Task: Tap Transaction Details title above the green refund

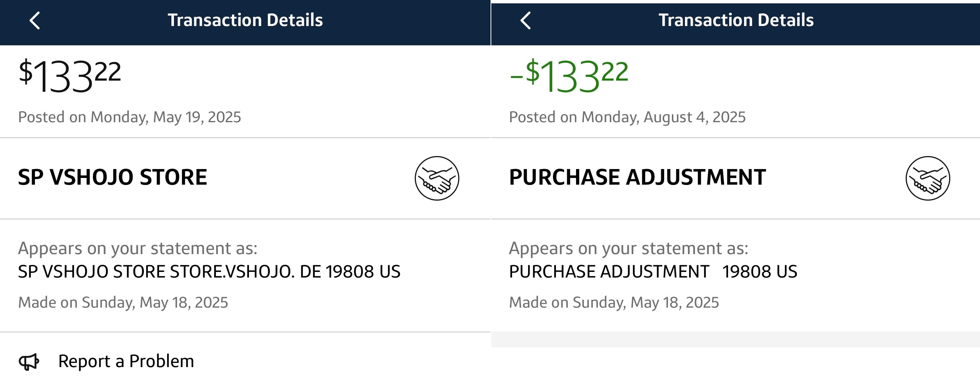Action: (x=736, y=20)
